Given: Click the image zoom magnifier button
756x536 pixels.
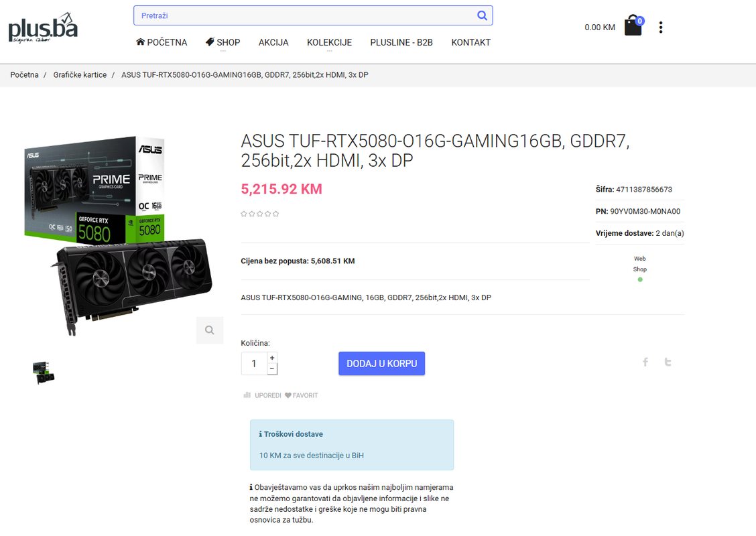Looking at the screenshot, I should pos(210,330).
